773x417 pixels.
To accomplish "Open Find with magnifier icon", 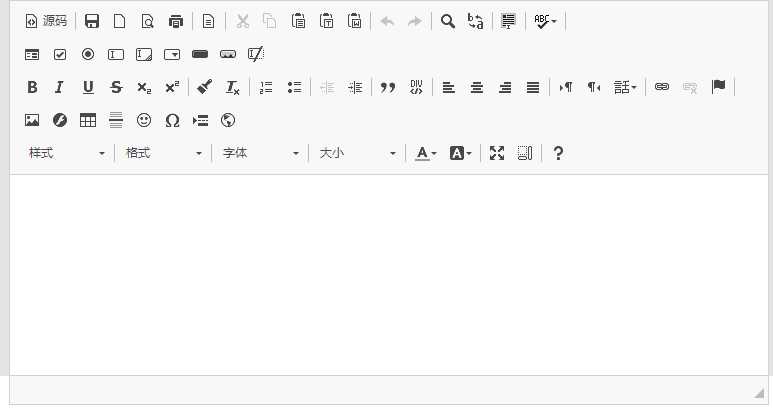I will pos(448,21).
